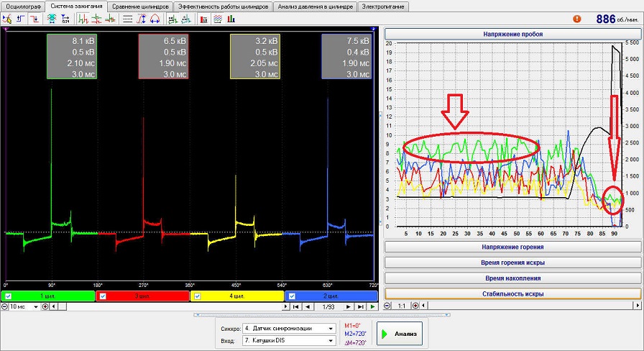Zoom out the stability graph 1:1

click(x=387, y=306)
